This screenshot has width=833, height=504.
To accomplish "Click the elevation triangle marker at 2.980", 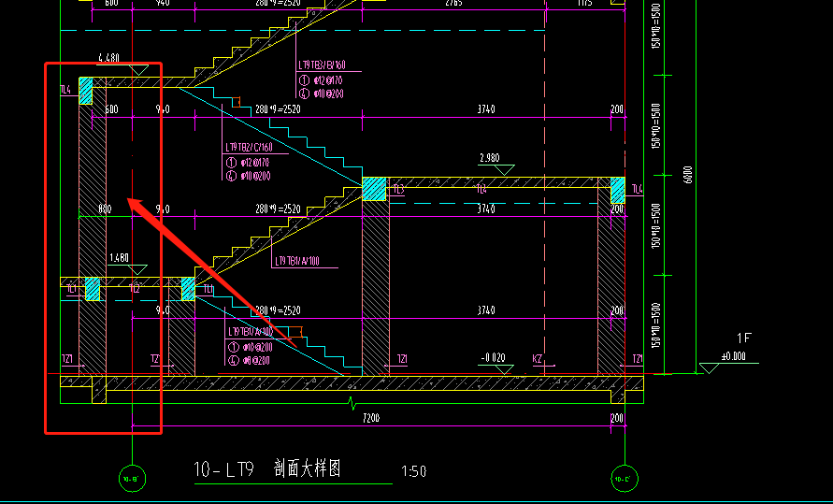I will pos(504,170).
